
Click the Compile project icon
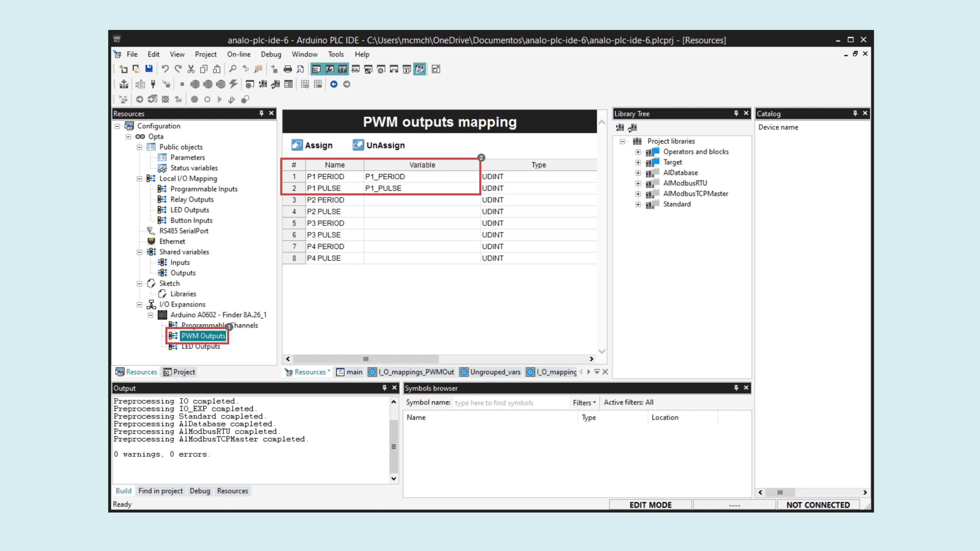coord(124,84)
